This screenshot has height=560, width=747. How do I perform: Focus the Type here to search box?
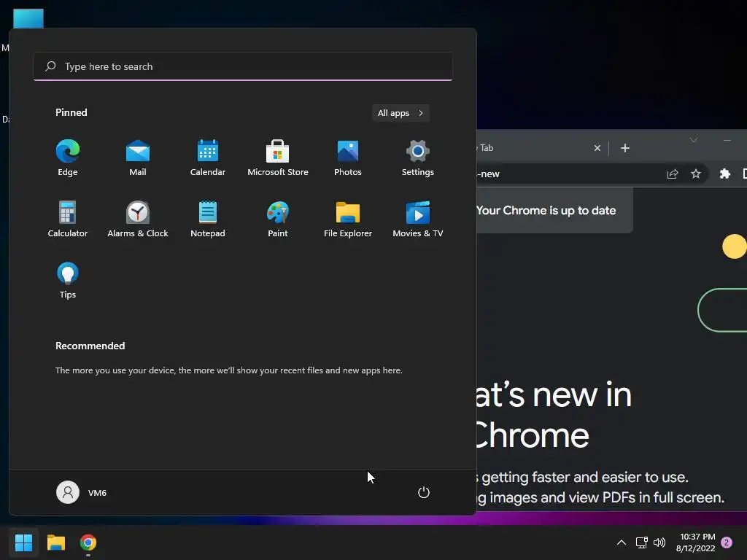click(243, 66)
